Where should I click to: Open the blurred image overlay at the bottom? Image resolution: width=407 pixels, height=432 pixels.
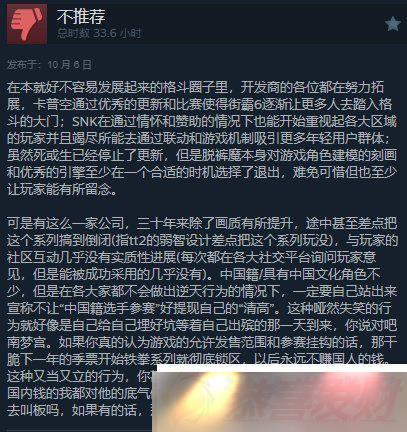(280, 398)
